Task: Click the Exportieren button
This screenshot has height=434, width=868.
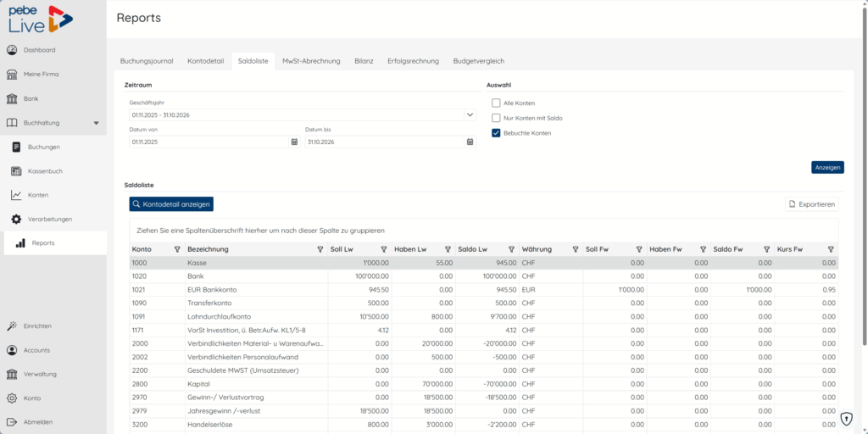Action: pyautogui.click(x=811, y=204)
